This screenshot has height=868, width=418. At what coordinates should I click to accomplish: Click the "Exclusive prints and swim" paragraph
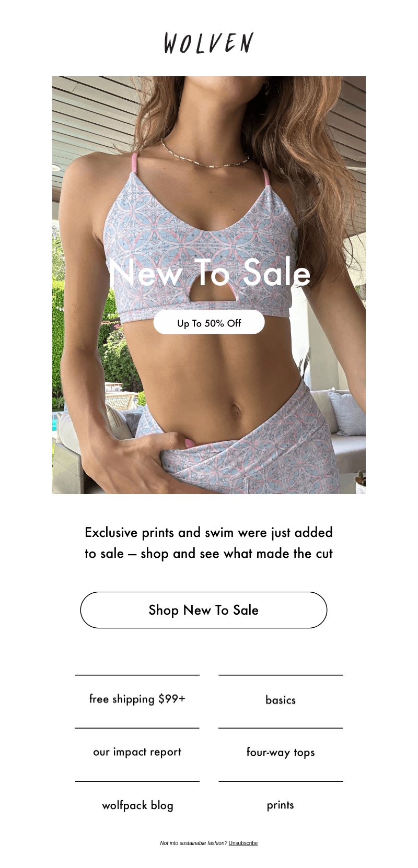click(209, 543)
